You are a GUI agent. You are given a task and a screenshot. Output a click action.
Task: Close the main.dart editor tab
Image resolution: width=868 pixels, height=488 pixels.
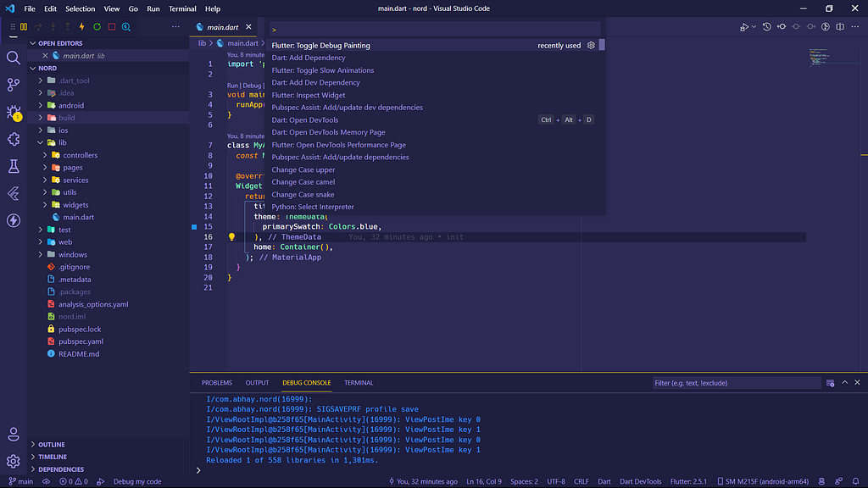pos(248,26)
